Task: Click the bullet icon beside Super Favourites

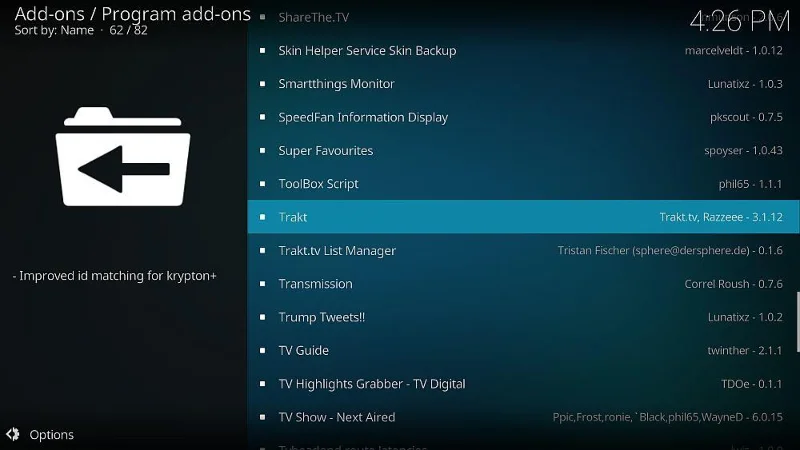Action: (262, 151)
